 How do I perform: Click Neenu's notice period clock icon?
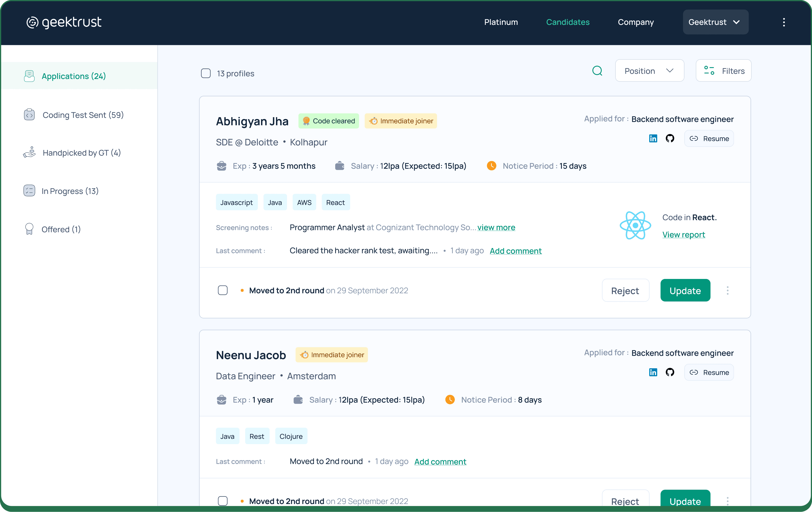coord(450,400)
